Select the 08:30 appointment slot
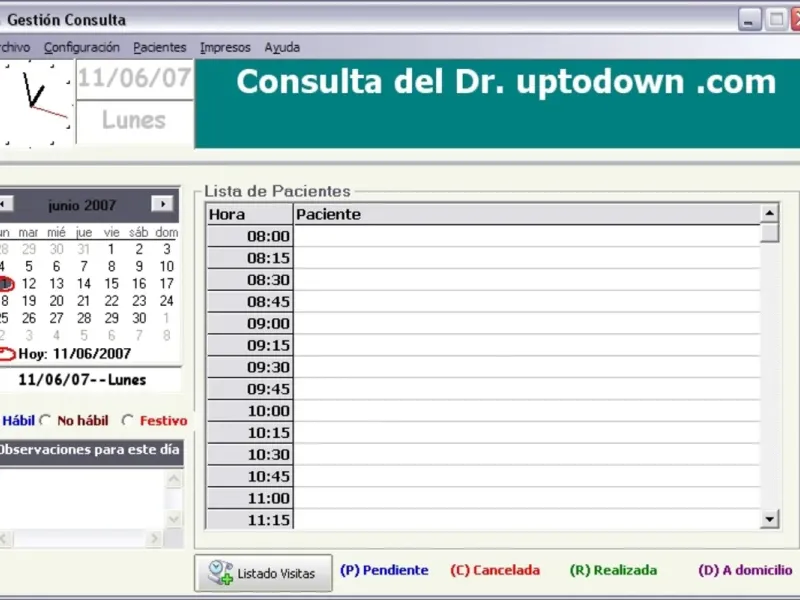800x600 pixels. [x=250, y=280]
